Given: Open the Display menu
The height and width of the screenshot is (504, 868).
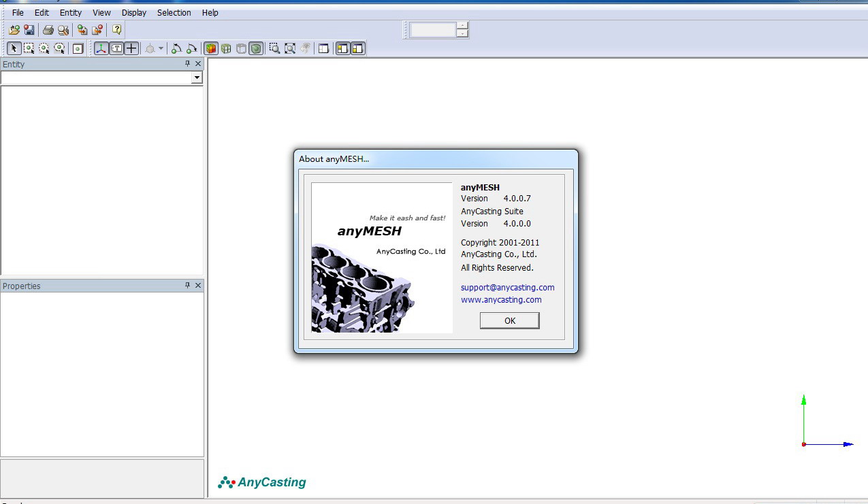Looking at the screenshot, I should [x=134, y=12].
